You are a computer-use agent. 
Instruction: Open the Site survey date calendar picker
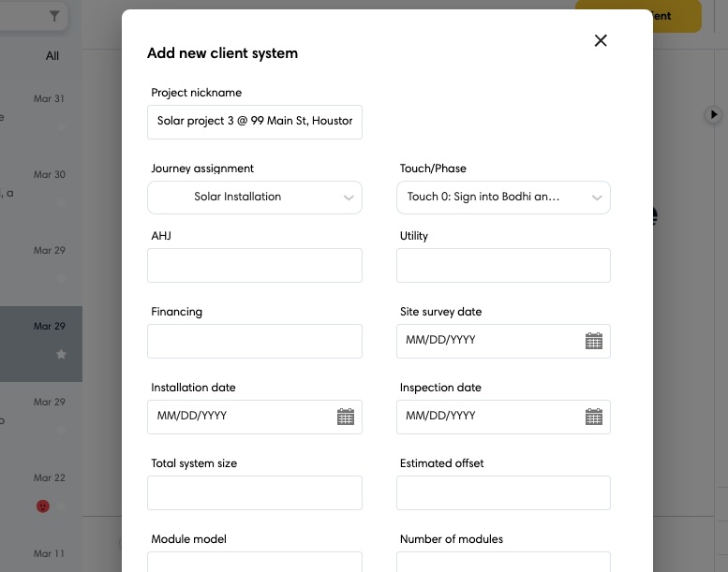(x=594, y=341)
